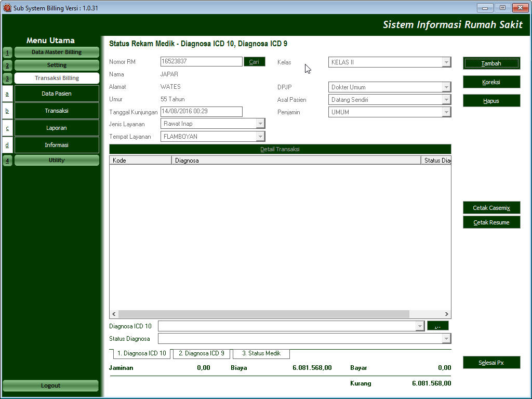Click patient name JAPAR text
The image size is (532, 399).
point(169,74)
